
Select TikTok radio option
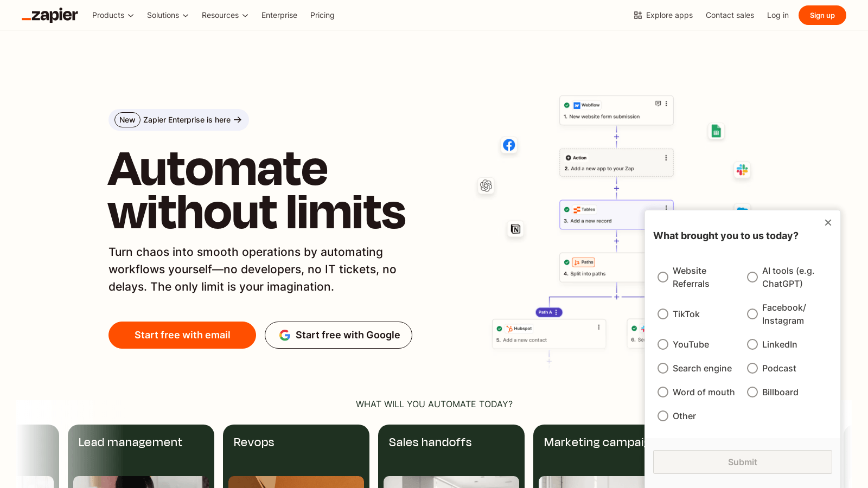pos(663,314)
